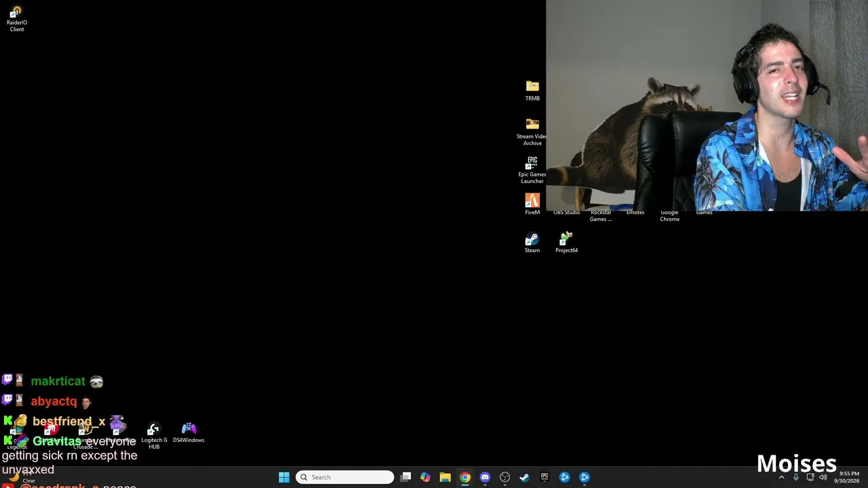The height and width of the screenshot is (488, 868).
Task: Click the microphone icon in system tray
Action: [x=796, y=477]
